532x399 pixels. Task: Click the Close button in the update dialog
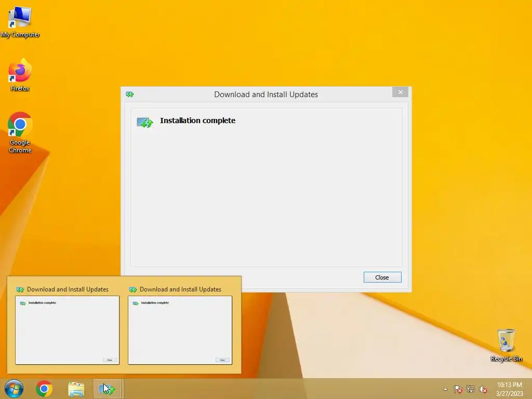[x=382, y=277]
